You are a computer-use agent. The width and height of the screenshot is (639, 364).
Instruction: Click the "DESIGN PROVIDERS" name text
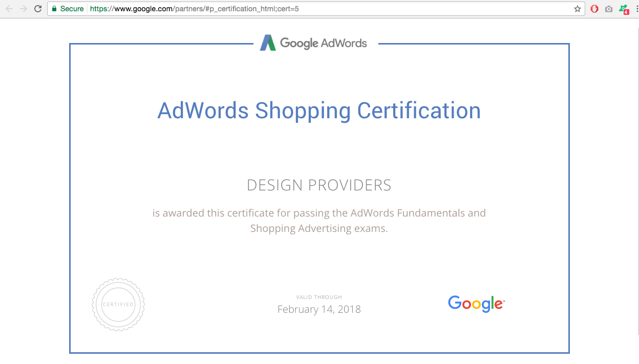point(319,185)
